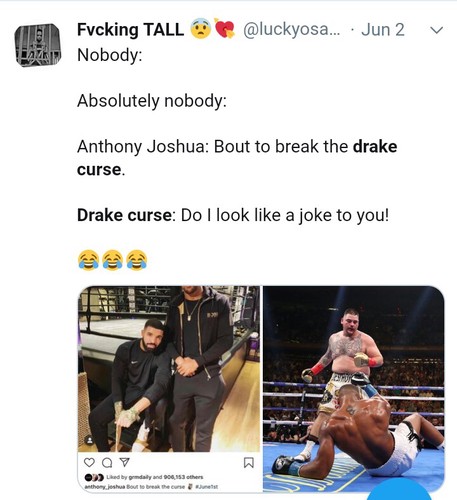Click the fearful face emoji beside name
This screenshot has width=457, height=500.
tap(201, 29)
